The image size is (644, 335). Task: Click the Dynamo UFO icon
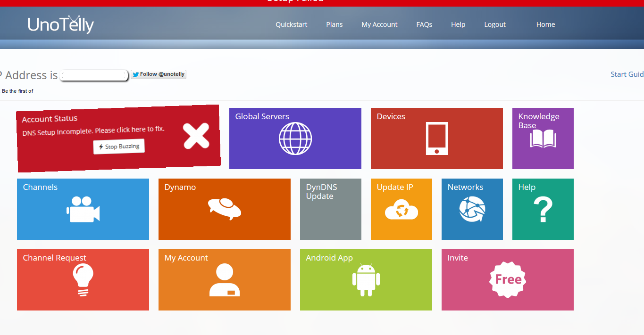225,208
